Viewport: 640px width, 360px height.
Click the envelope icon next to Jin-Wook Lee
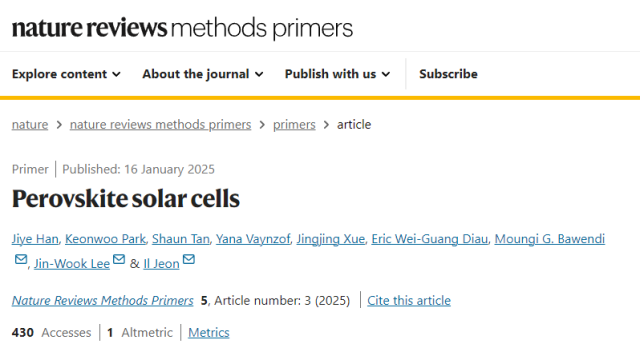pos(119,259)
